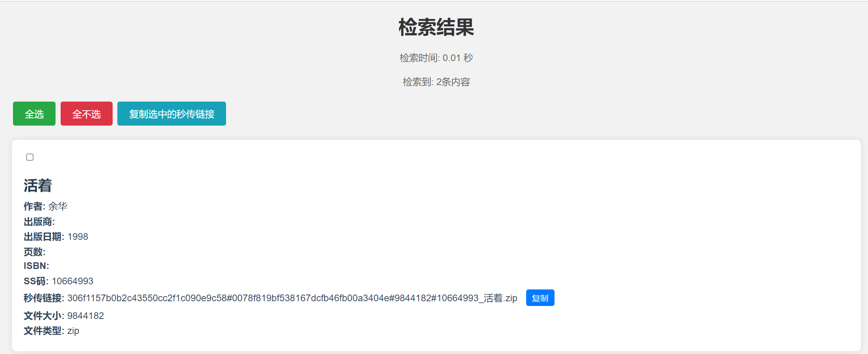Image resolution: width=868 pixels, height=354 pixels.
Task: Click the ISBN label
Action: pyautogui.click(x=36, y=266)
